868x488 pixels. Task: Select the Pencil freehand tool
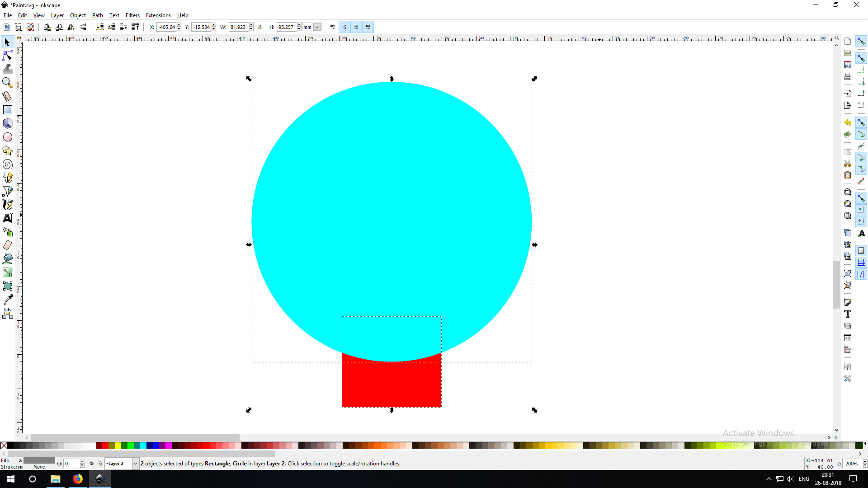[7, 178]
